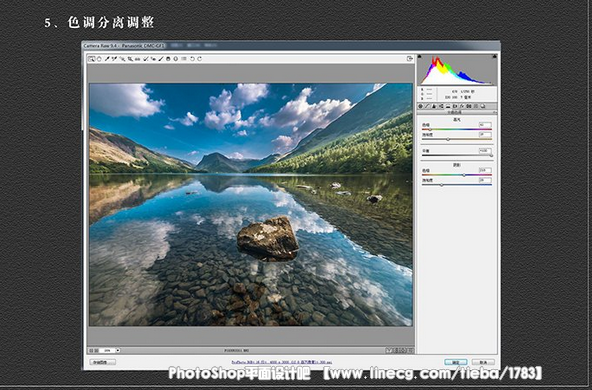Confirm with the OK button
592x390 pixels.
click(x=456, y=362)
